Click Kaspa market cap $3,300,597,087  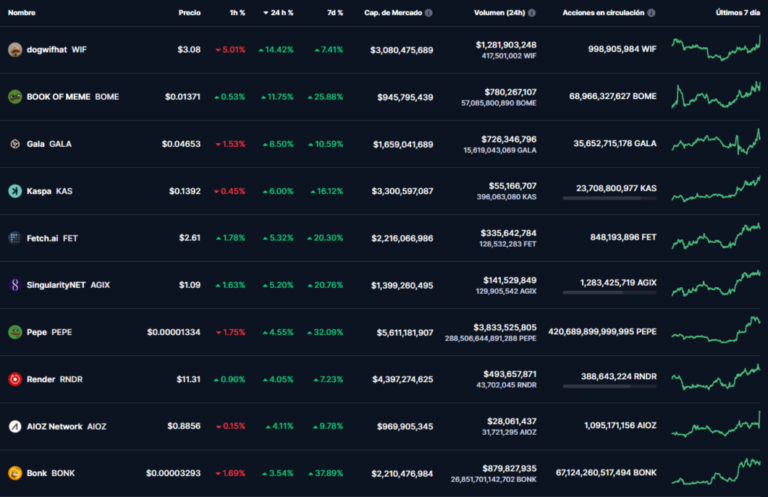tap(402, 191)
